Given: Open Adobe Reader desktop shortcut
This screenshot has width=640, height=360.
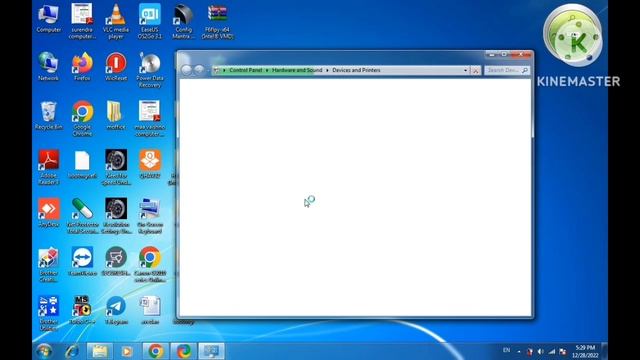Looking at the screenshot, I should click(49, 167).
